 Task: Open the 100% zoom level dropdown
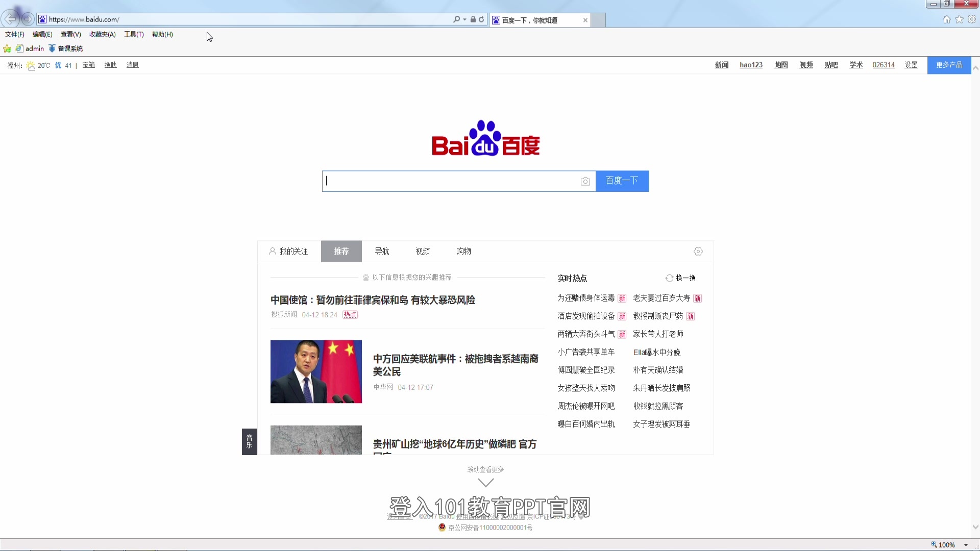point(966,545)
